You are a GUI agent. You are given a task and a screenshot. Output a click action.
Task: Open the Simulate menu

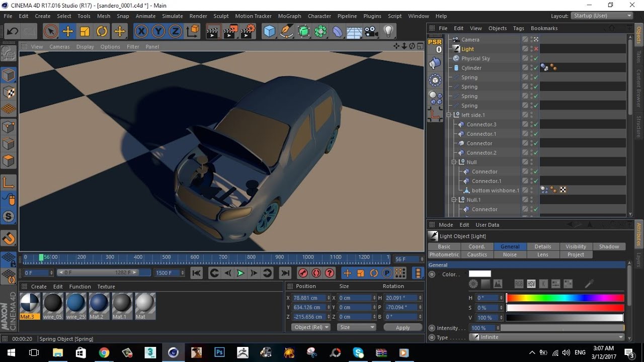tap(172, 16)
